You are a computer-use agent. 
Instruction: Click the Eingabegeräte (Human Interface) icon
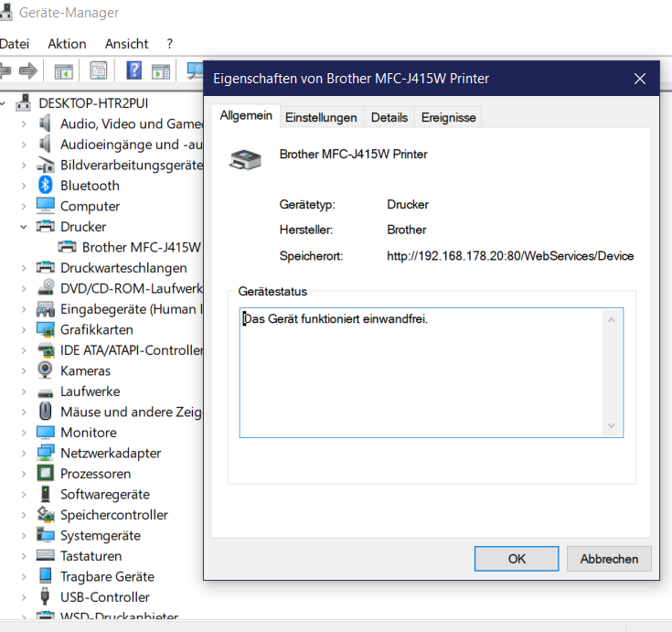pos(46,309)
